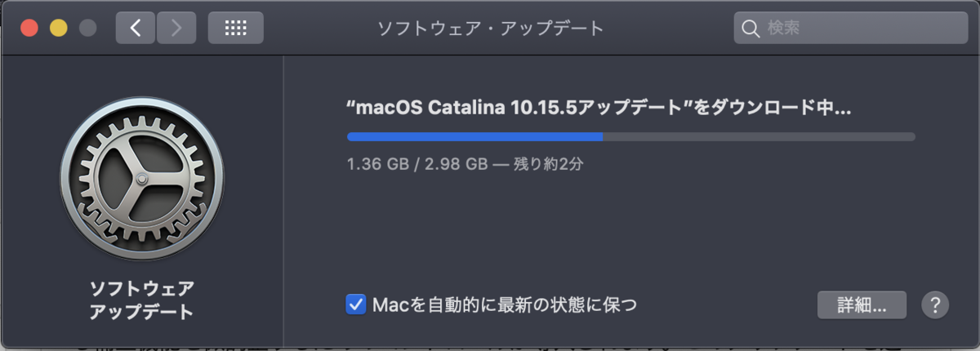This screenshot has height=351, width=980.
Task: Toggle the keep Mac up to date checkbox
Action: [356, 305]
